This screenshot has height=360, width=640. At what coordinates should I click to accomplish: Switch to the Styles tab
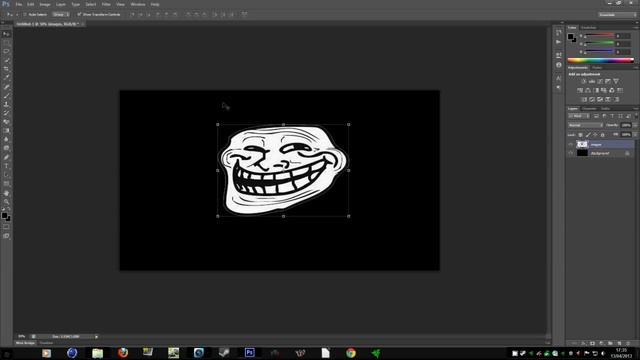pyautogui.click(x=597, y=68)
